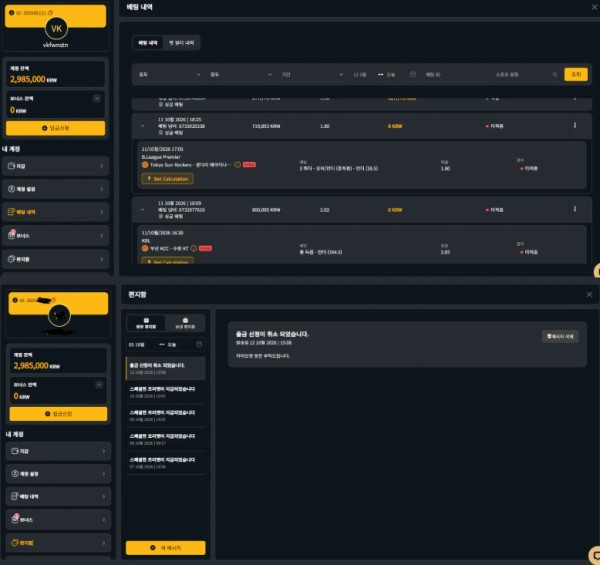Click the yellow search button in filter bar
Viewport: 600px width, 565px height.
tap(576, 74)
